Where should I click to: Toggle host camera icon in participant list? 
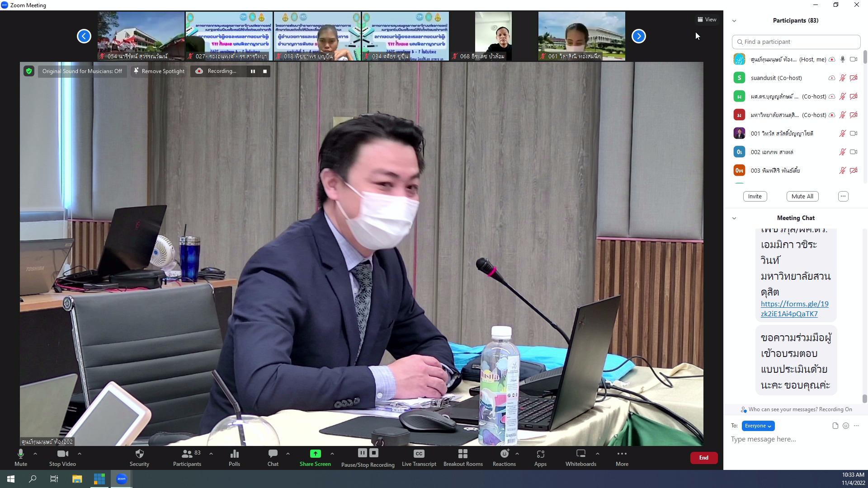coord(854,59)
